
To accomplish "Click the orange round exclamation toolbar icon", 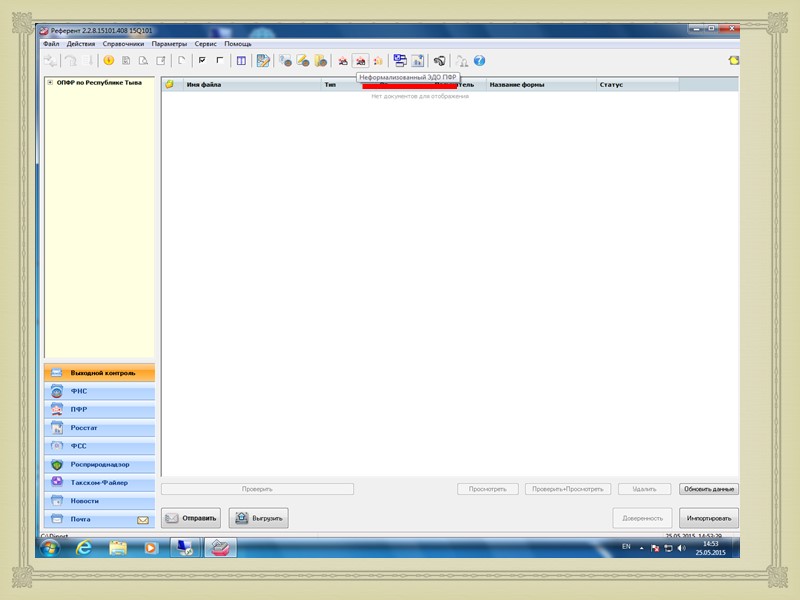I will [109, 61].
